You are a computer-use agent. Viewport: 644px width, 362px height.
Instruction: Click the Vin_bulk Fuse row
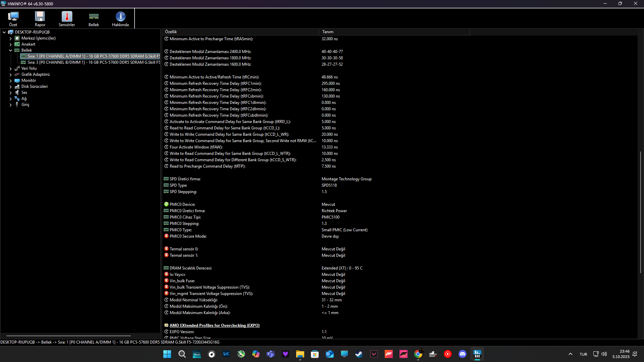pyautogui.click(x=400, y=281)
